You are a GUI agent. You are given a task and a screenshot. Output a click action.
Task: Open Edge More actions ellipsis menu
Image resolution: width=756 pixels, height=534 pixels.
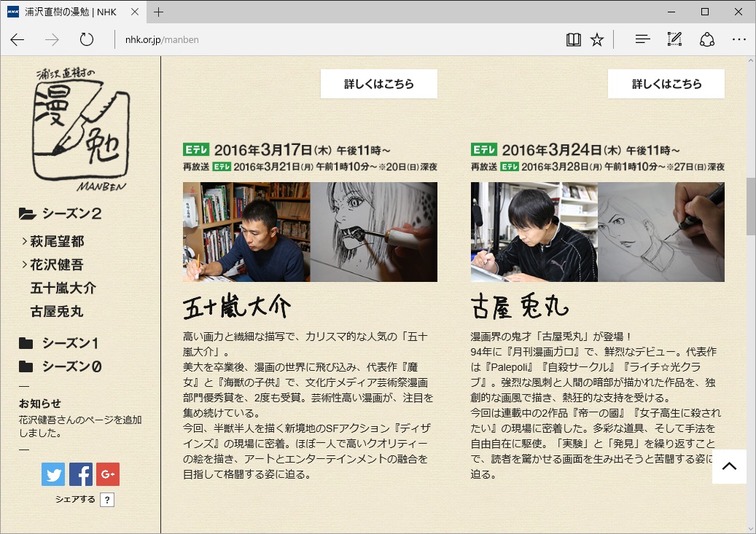pyautogui.click(x=739, y=39)
